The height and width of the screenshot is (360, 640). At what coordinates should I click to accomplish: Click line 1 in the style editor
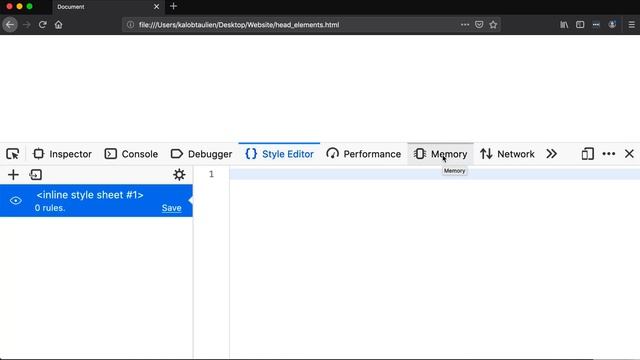click(x=434, y=174)
